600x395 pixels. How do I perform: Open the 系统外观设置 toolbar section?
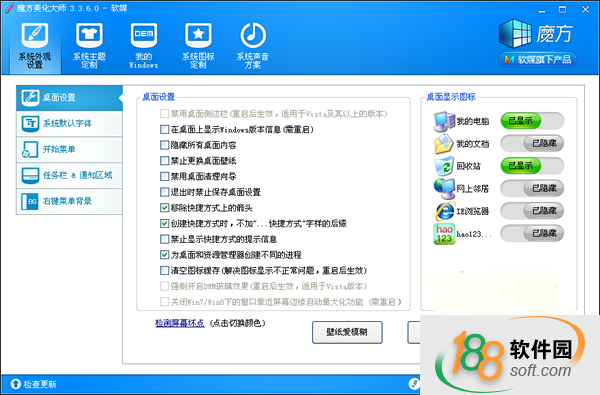(35, 46)
